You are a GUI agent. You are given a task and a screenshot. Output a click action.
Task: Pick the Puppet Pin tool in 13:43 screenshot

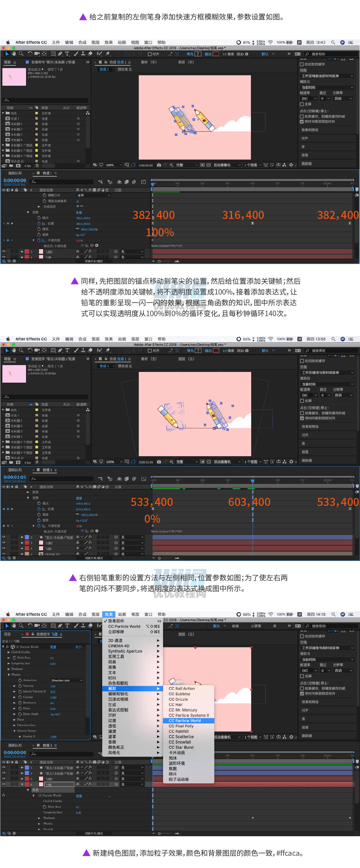click(x=108, y=54)
